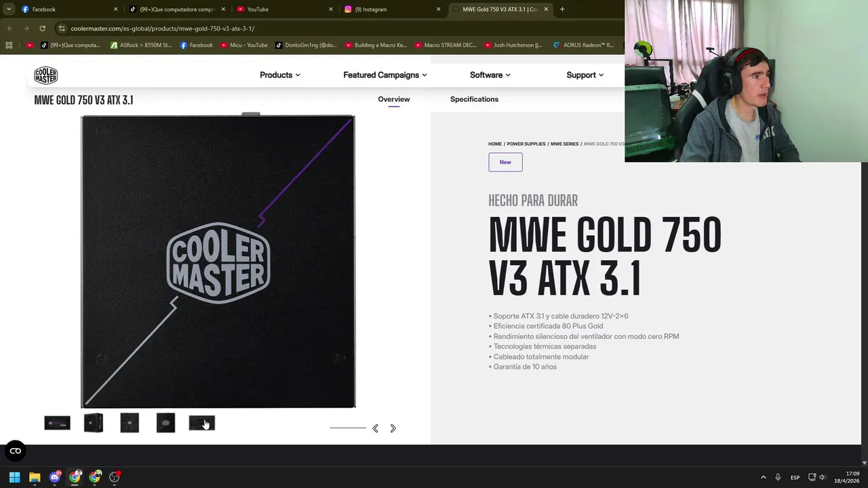Open site information icon in address bar
Screen dimensions: 868x488
62,28
